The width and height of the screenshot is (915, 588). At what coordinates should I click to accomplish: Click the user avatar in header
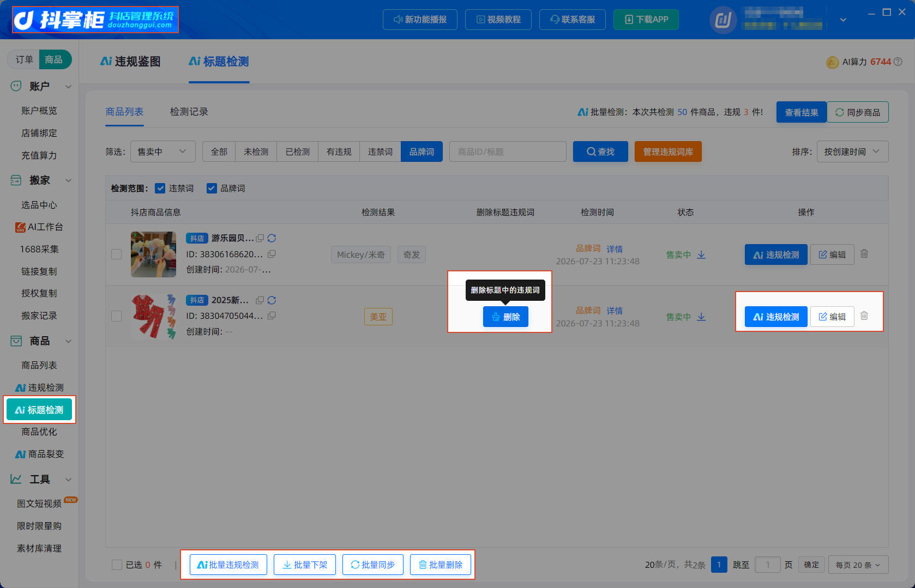point(723,20)
